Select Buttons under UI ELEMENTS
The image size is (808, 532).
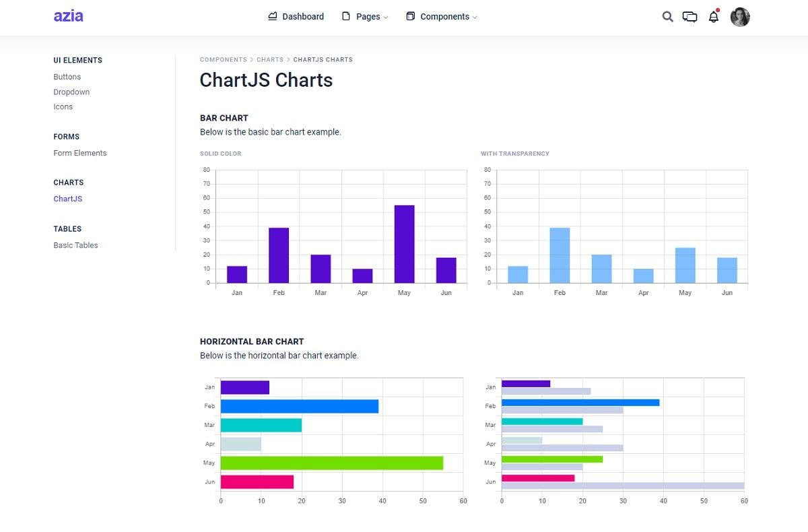point(67,76)
